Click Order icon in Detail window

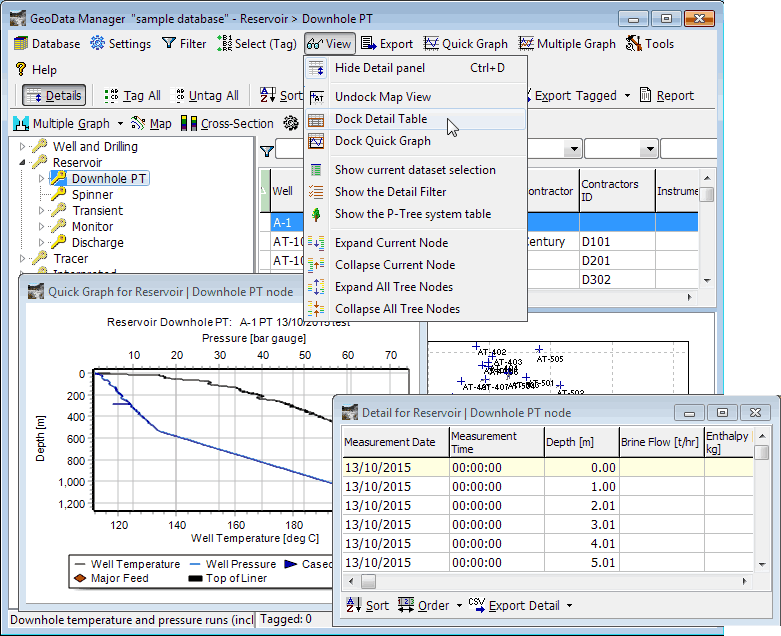pos(406,605)
